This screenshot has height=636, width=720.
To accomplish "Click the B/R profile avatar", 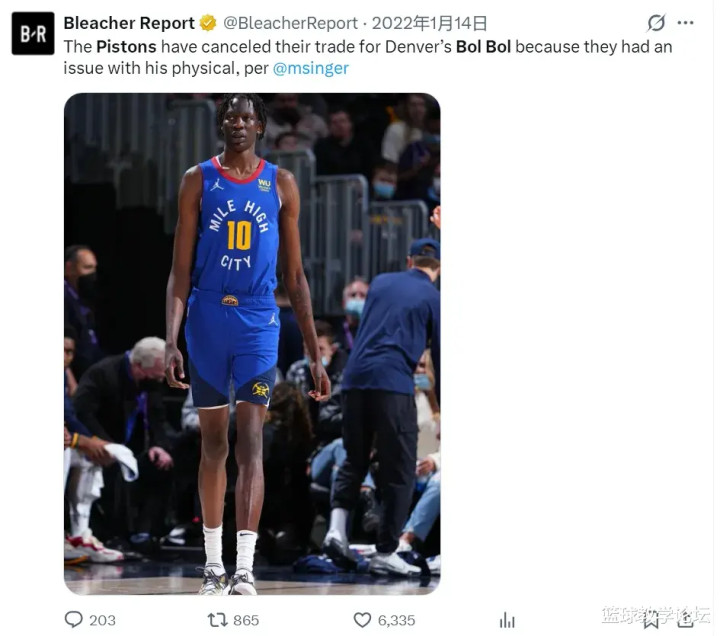I will pyautogui.click(x=33, y=34).
